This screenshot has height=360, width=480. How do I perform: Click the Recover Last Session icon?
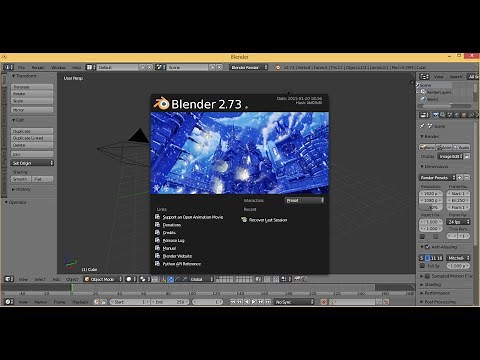coord(244,220)
